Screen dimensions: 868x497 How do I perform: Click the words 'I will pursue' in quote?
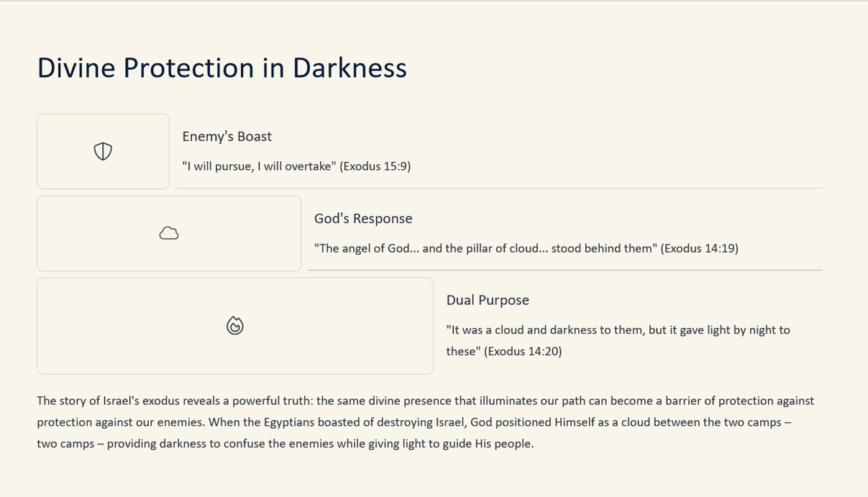click(x=218, y=166)
